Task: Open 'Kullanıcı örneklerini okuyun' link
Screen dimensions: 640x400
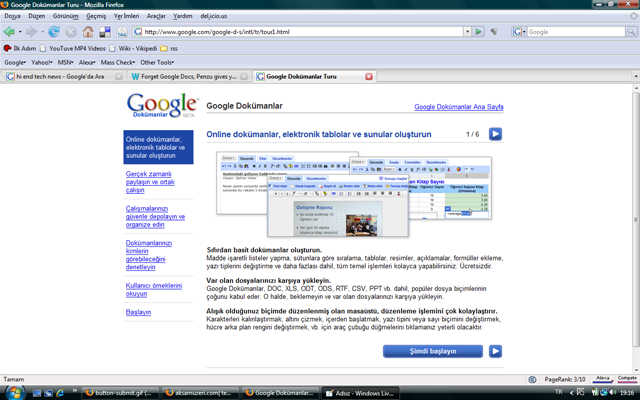Action: (153, 290)
